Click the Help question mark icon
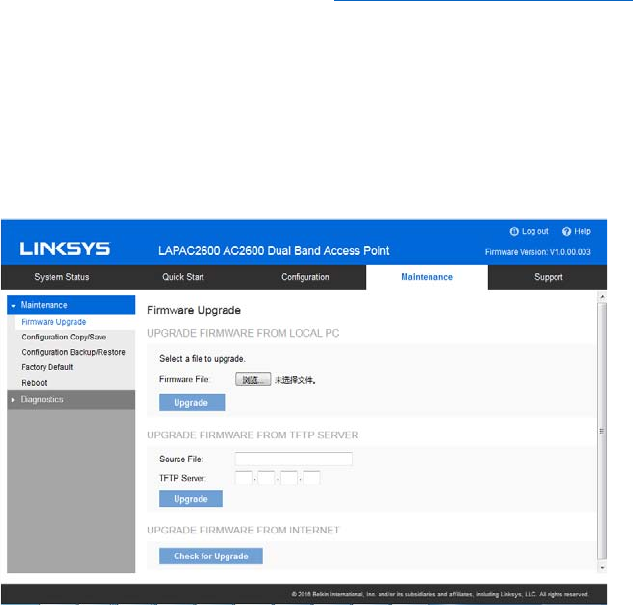633x605 pixels. tap(566, 231)
